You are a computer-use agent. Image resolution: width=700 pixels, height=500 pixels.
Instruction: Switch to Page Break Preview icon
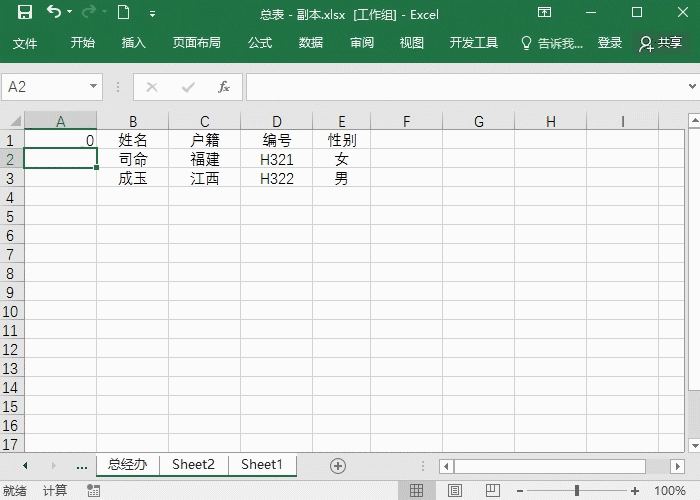[x=493, y=490]
